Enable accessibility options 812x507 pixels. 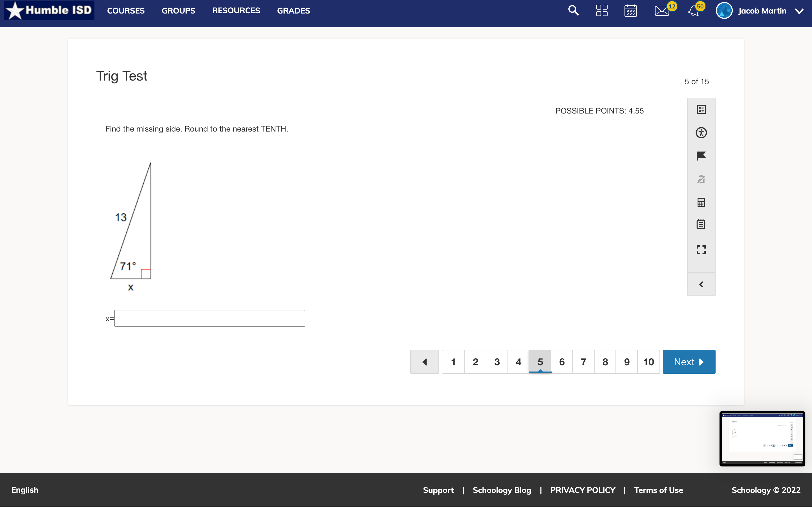(x=701, y=132)
